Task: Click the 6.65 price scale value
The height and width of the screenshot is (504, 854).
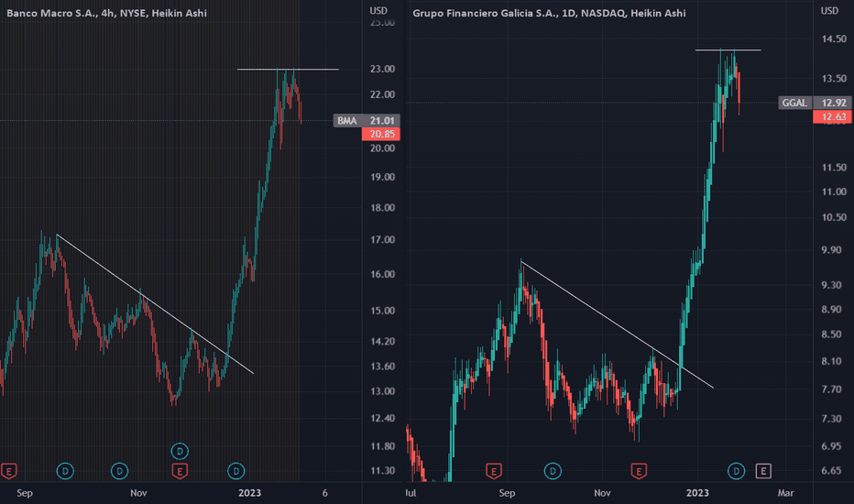Action: click(x=832, y=470)
